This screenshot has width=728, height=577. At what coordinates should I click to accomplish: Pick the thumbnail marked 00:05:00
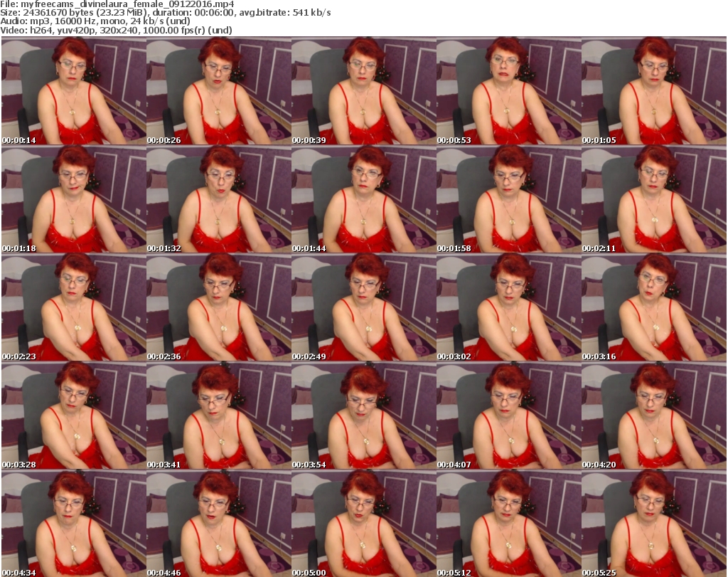coord(363,524)
